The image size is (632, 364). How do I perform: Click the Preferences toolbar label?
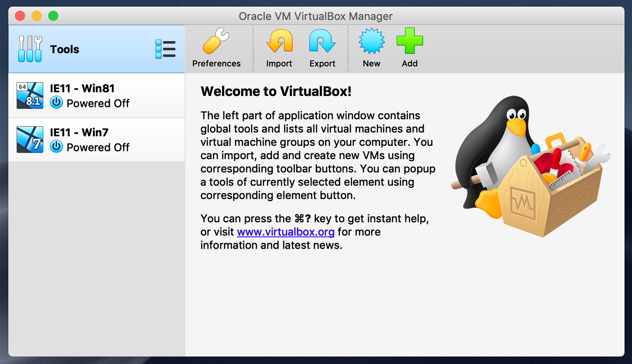click(x=216, y=64)
